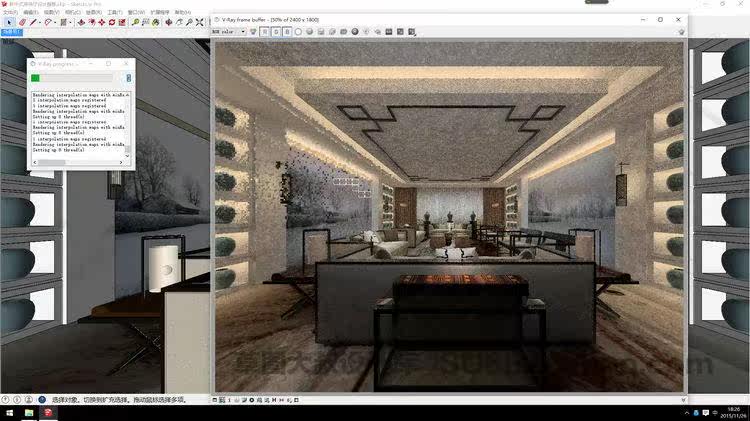
Task: Click the button right of V-Ray progress bar
Action: tap(128, 78)
